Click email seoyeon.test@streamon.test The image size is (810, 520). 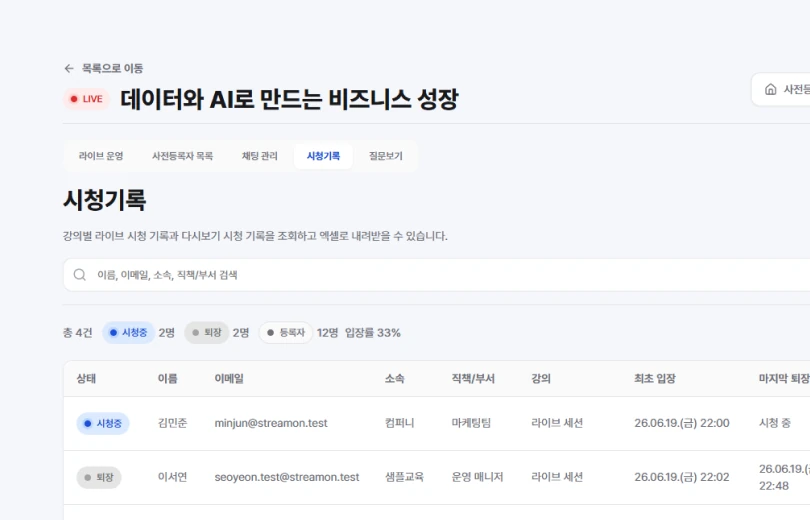[287, 477]
